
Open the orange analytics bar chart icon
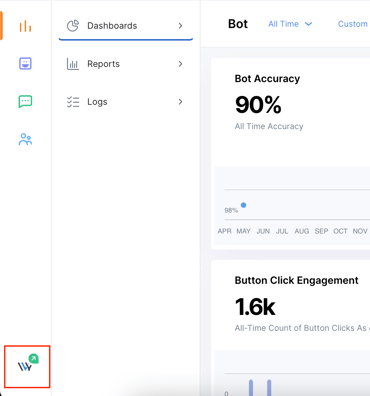[25, 26]
